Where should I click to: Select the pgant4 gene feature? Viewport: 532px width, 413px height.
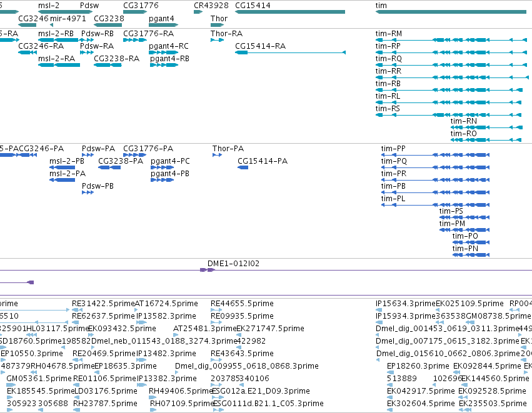point(164,25)
